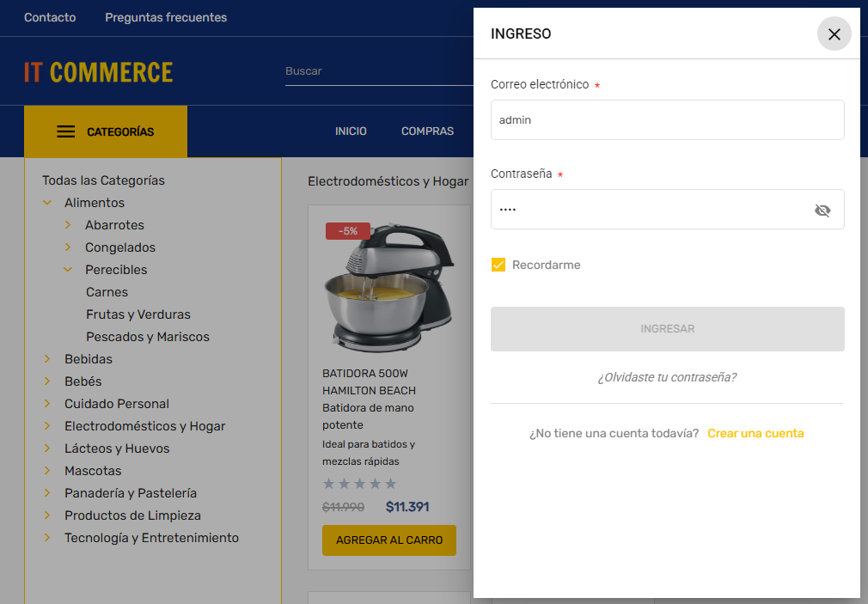Screen dimensions: 868x604
Task: Click the five-star rating on the Batidora product
Action: point(359,484)
